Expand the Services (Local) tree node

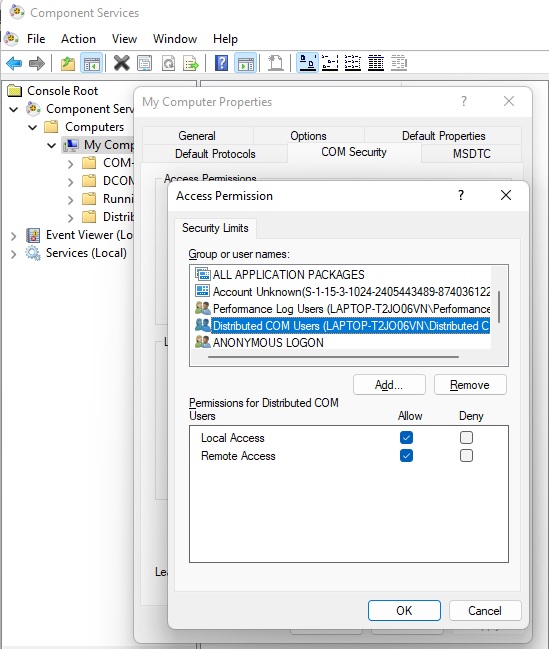click(x=14, y=253)
